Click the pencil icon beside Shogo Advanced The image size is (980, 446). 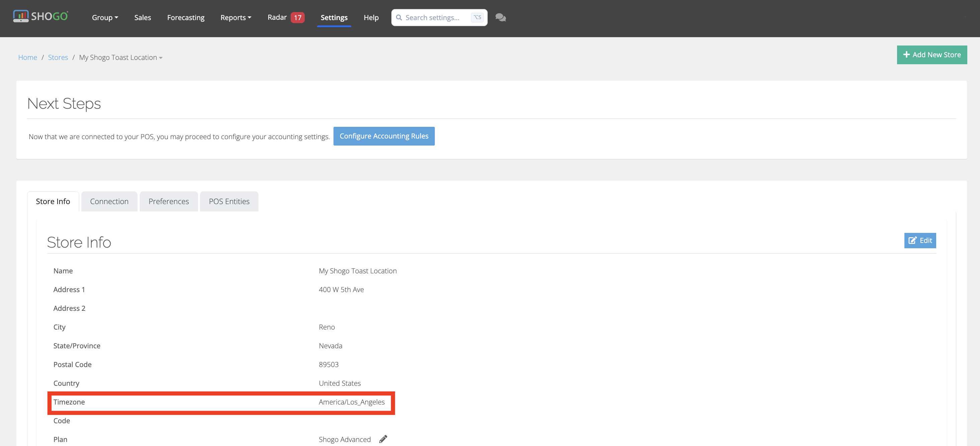click(383, 439)
